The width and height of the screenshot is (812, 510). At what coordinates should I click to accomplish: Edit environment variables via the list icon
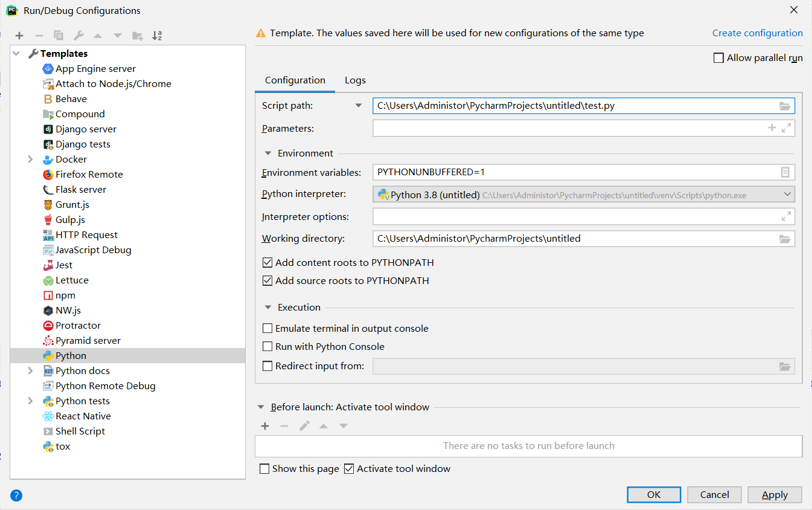[x=785, y=172]
